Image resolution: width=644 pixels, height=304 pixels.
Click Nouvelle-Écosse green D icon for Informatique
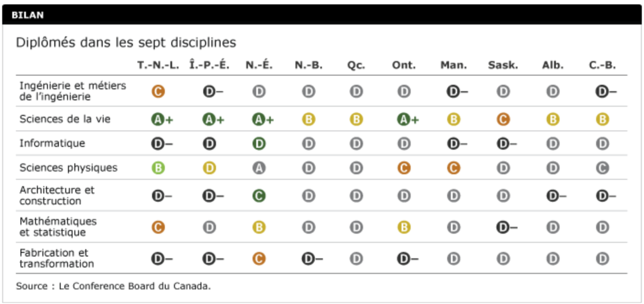(258, 144)
